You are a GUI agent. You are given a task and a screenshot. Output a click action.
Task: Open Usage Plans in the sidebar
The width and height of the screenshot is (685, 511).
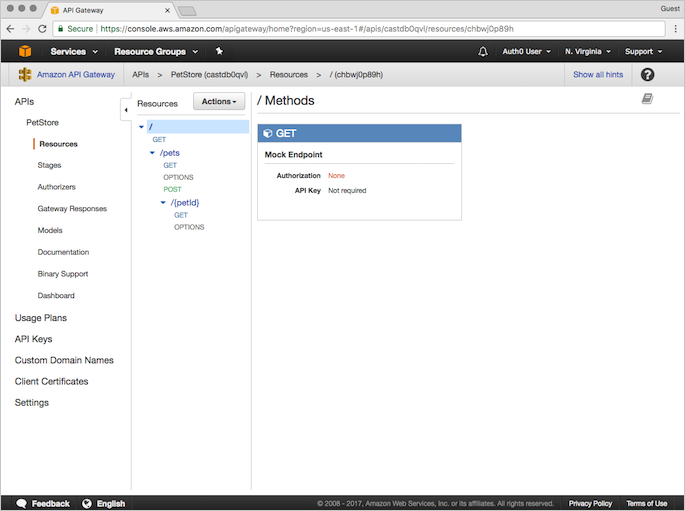(x=41, y=318)
